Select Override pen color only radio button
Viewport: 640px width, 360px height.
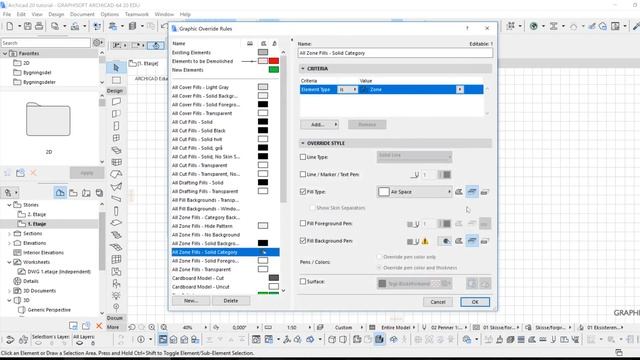pyautogui.click(x=379, y=257)
